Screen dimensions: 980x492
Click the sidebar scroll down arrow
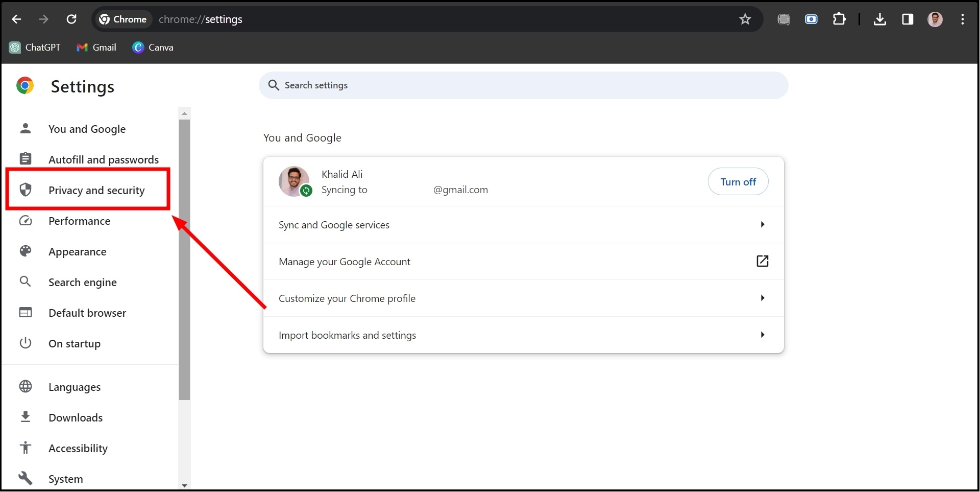click(185, 486)
